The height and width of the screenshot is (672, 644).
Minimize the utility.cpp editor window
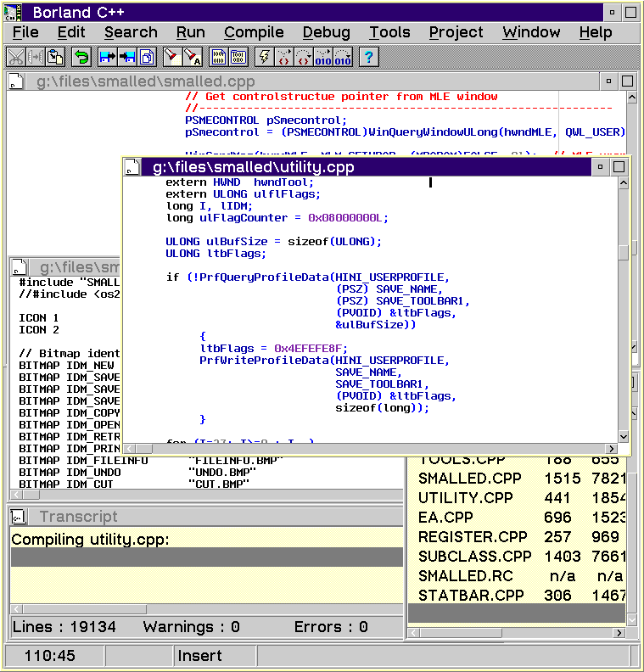(x=600, y=166)
